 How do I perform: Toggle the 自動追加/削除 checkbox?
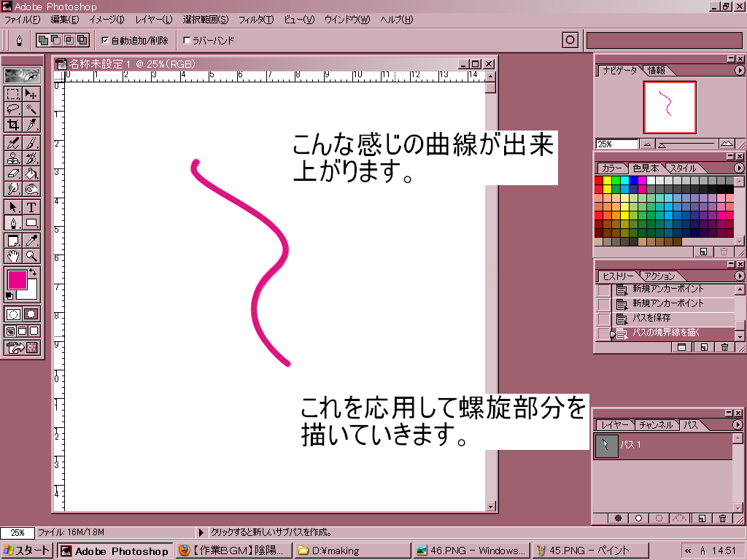pos(105,41)
